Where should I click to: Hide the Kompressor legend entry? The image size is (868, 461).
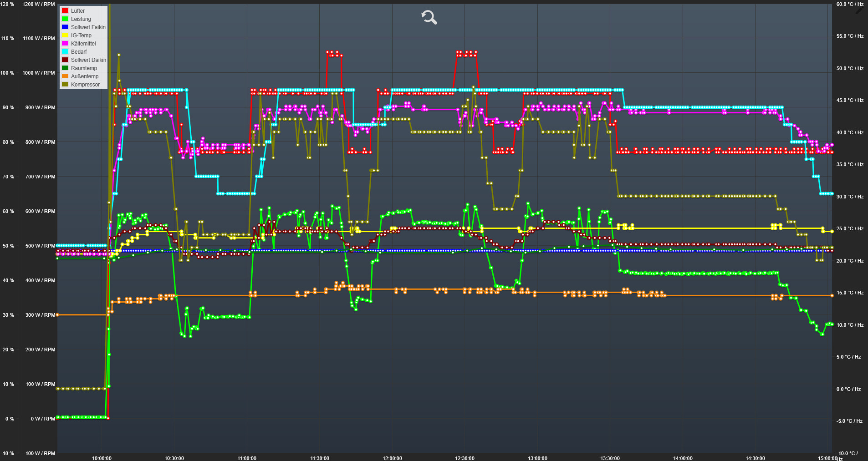point(85,85)
